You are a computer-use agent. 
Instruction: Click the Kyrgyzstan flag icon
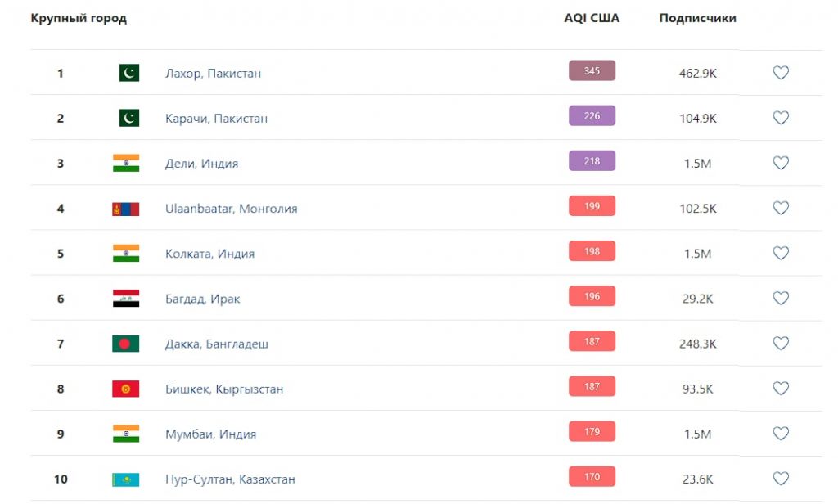pyautogui.click(x=125, y=389)
